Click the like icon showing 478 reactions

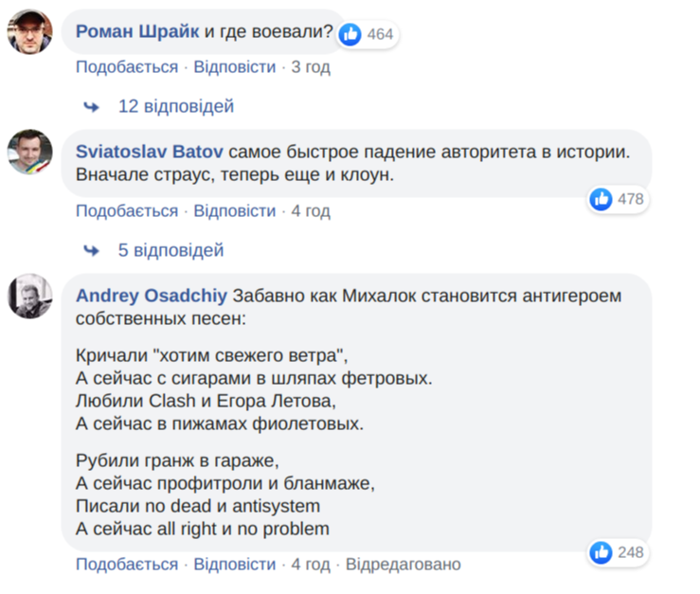click(x=601, y=199)
